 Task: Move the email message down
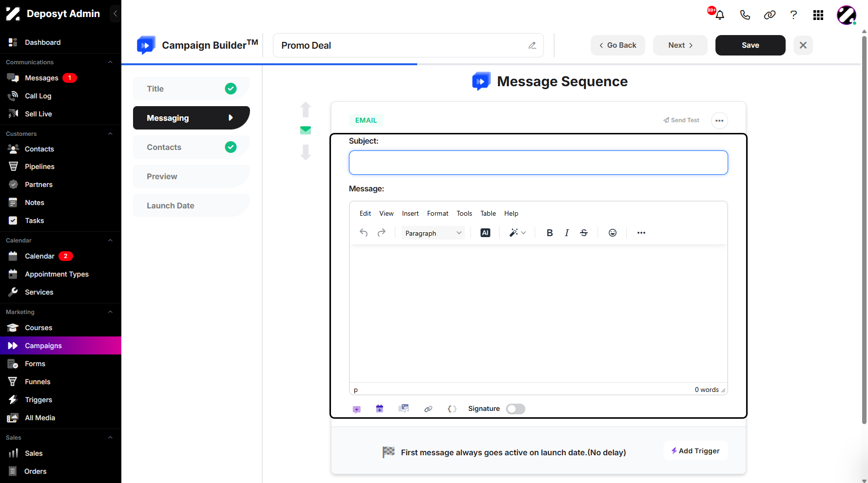(306, 152)
